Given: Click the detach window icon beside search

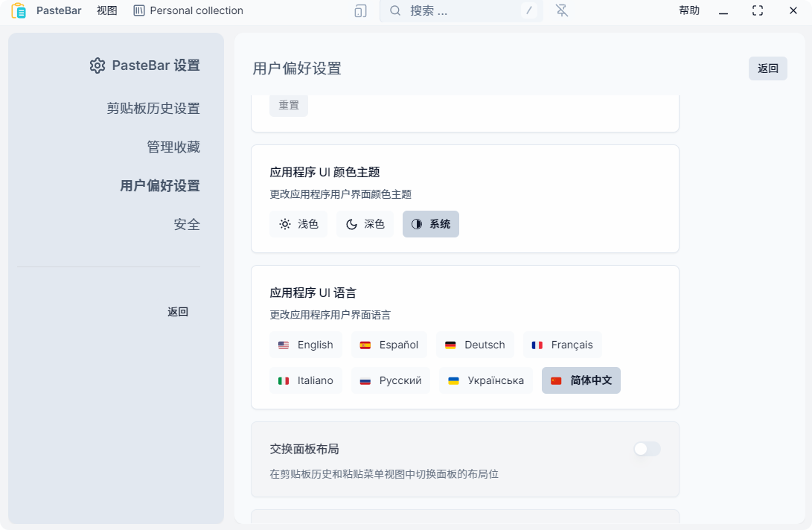Looking at the screenshot, I should (x=359, y=10).
